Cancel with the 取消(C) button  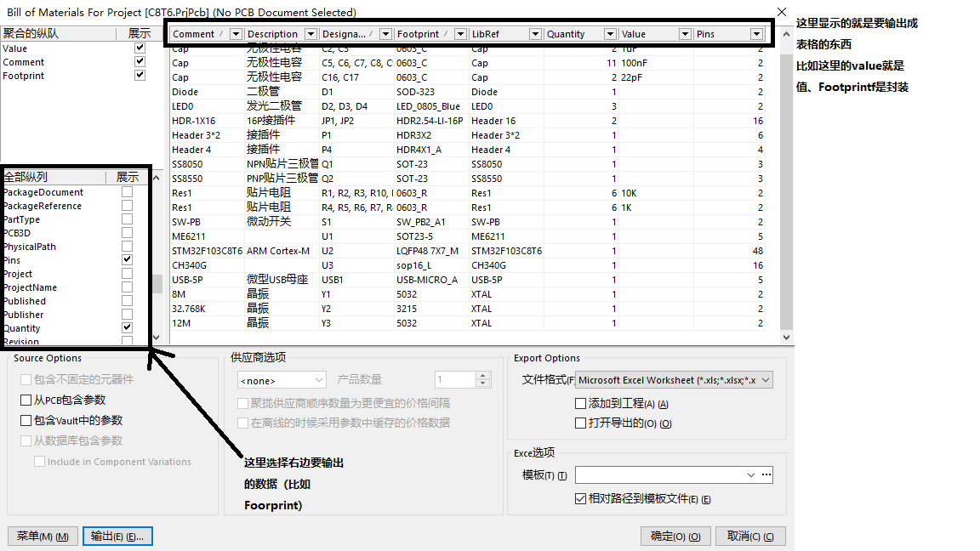point(750,536)
